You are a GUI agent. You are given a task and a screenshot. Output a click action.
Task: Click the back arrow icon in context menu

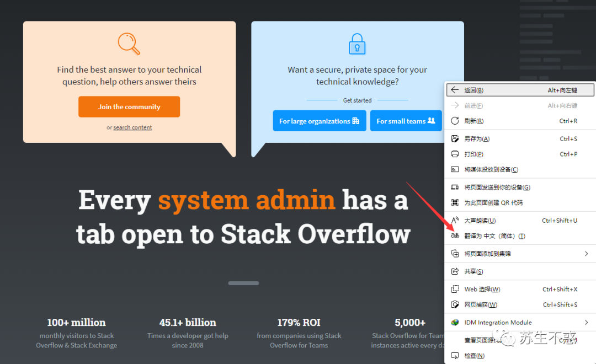coord(455,90)
